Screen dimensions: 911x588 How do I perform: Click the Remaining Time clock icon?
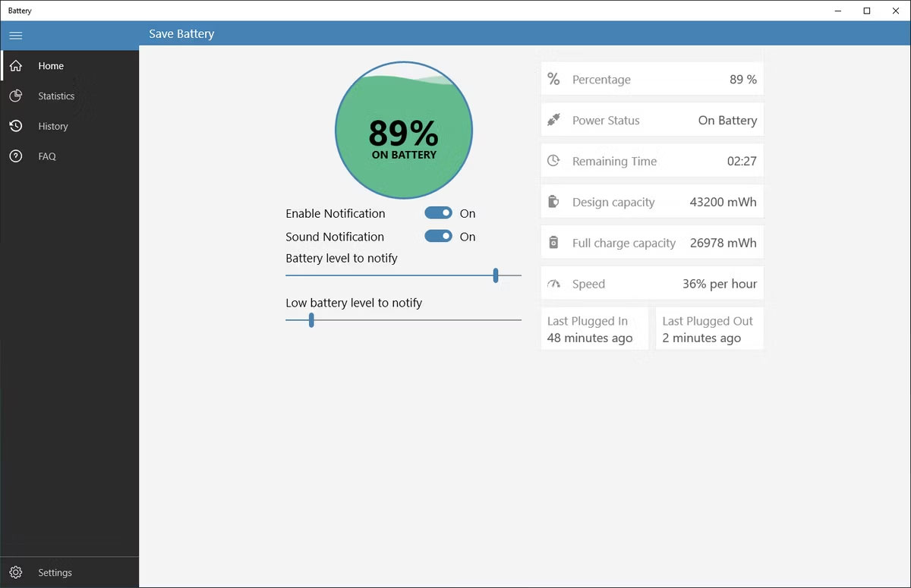click(x=553, y=161)
